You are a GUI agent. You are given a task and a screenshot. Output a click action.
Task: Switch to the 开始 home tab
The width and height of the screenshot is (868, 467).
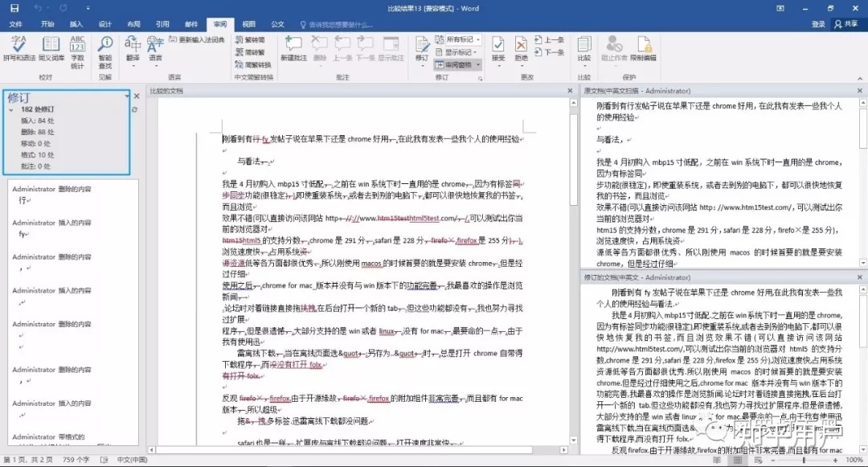[x=47, y=24]
